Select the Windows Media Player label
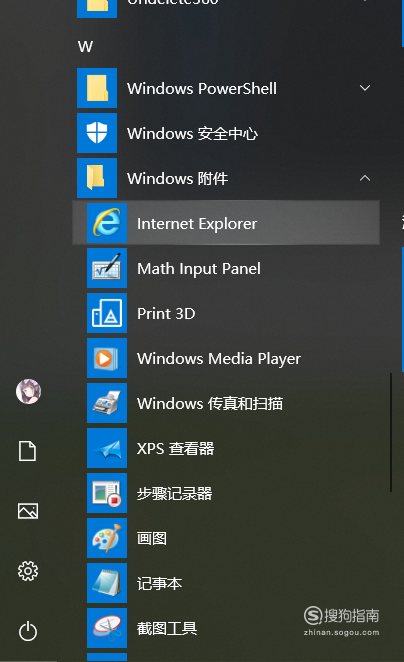 coord(219,359)
